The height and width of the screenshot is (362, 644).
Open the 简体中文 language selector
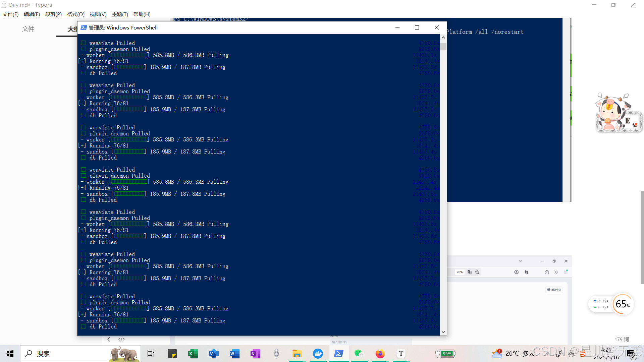tap(554, 290)
